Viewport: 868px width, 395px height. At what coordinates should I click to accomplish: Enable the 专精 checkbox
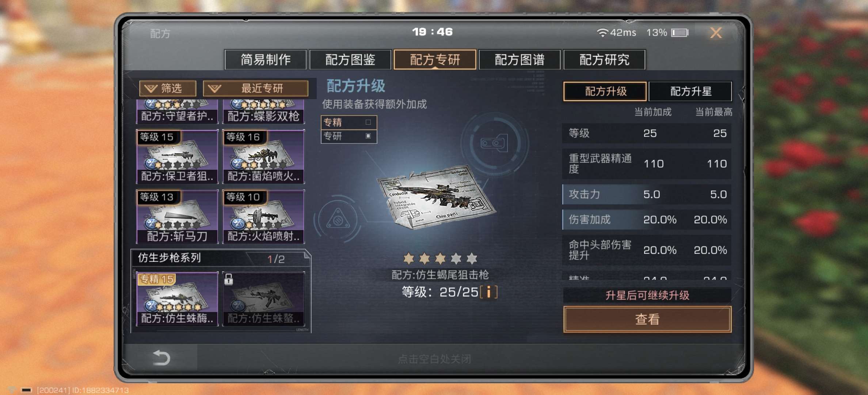(x=368, y=122)
